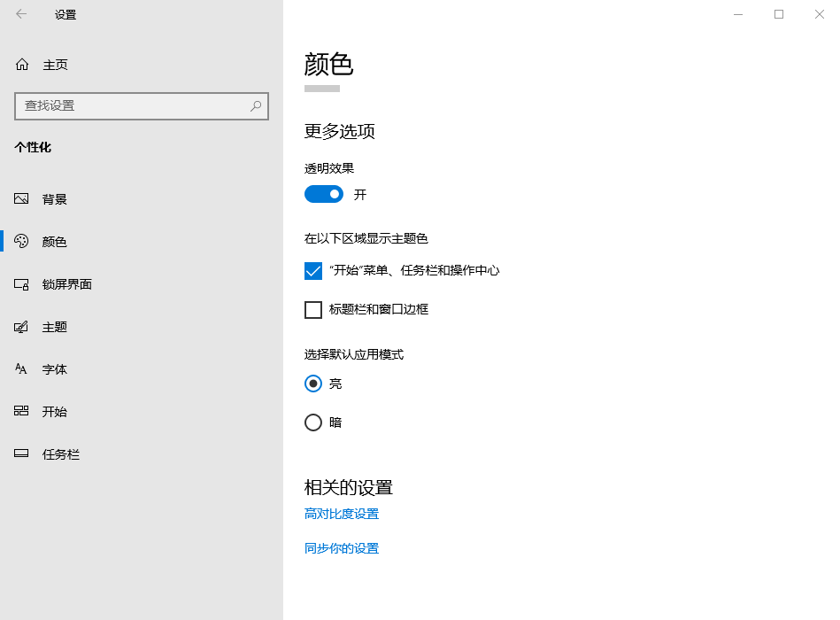840x620 pixels.
Task: Select the 颜色 palette icon in the sidebar
Action: coord(20,241)
